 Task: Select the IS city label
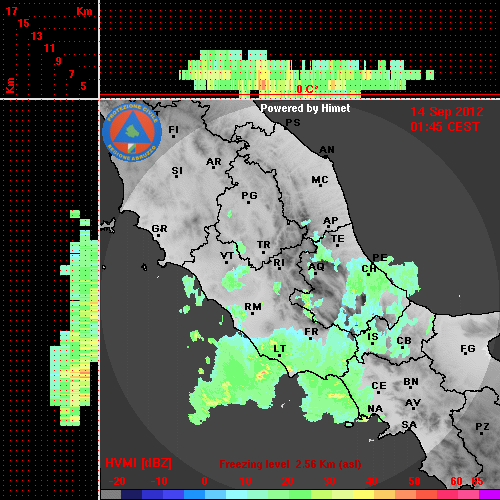(x=373, y=337)
